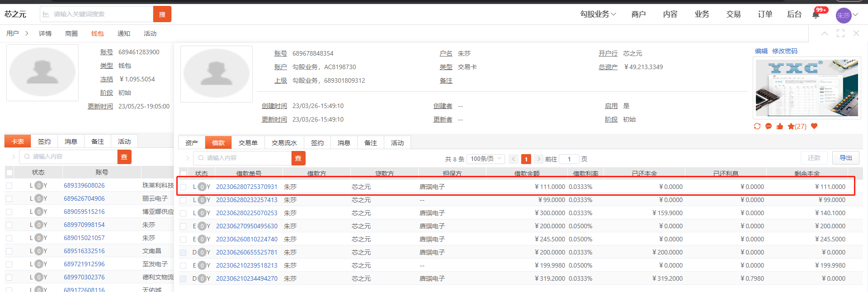Sort by the 借款金额 column header
Image resolution: width=868 pixels, height=292 pixels.
click(x=527, y=174)
